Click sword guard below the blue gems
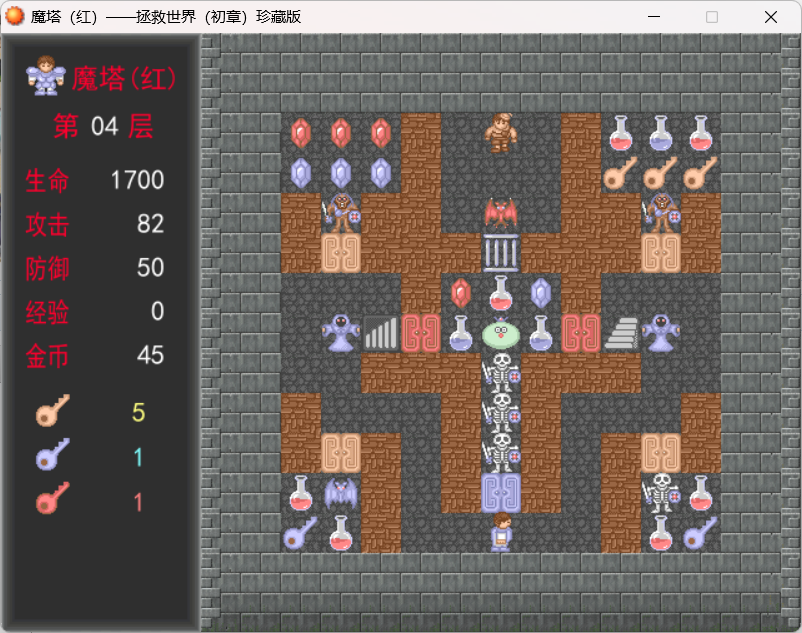Viewport: 802px width, 633px height. (341, 213)
